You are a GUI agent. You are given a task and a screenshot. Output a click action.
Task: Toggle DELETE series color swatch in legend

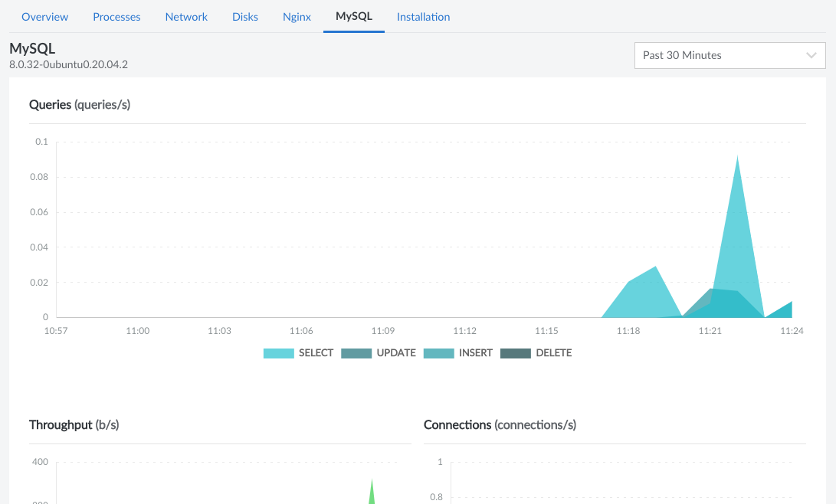coord(516,353)
